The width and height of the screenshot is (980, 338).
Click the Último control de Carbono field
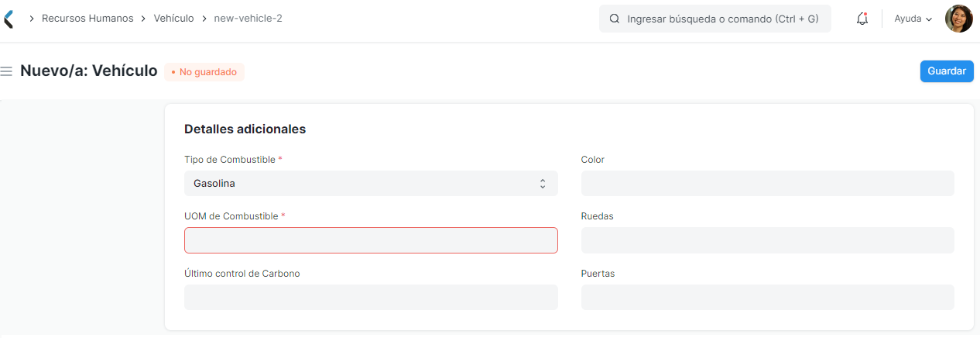tap(371, 298)
